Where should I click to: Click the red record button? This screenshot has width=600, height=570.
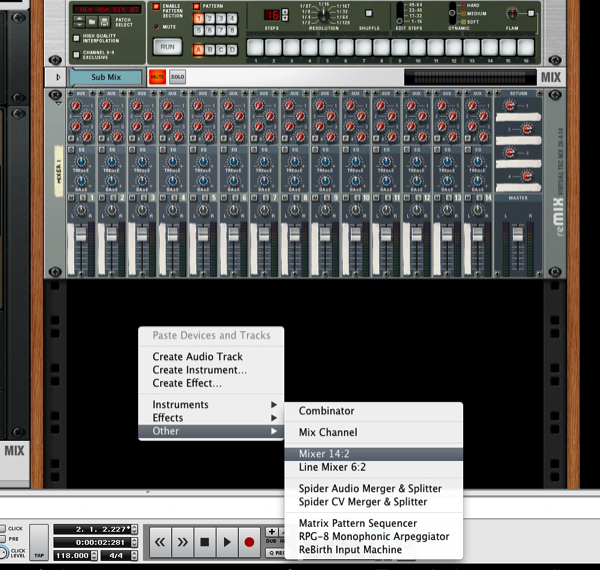(249, 542)
